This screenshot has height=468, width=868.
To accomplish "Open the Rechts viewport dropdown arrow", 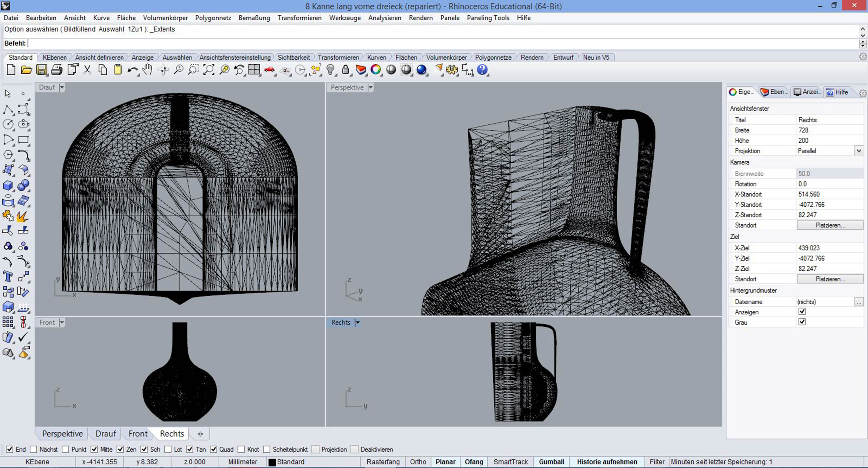I will (357, 322).
